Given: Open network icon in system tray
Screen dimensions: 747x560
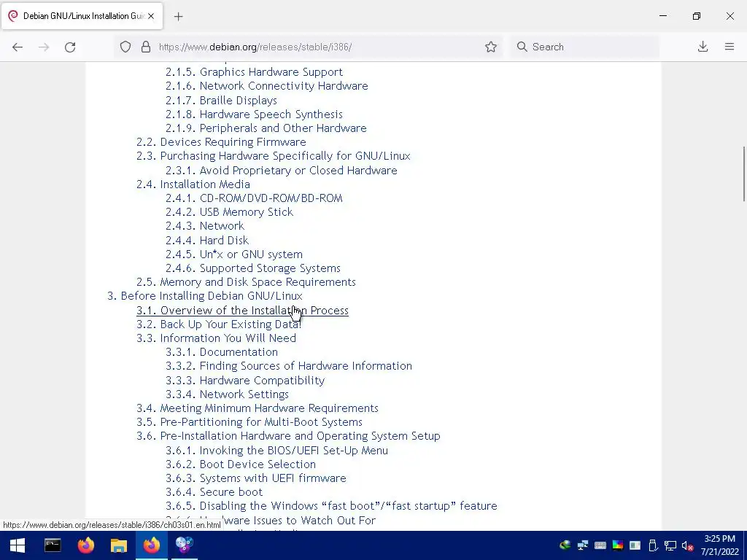Looking at the screenshot, I should 670,545.
